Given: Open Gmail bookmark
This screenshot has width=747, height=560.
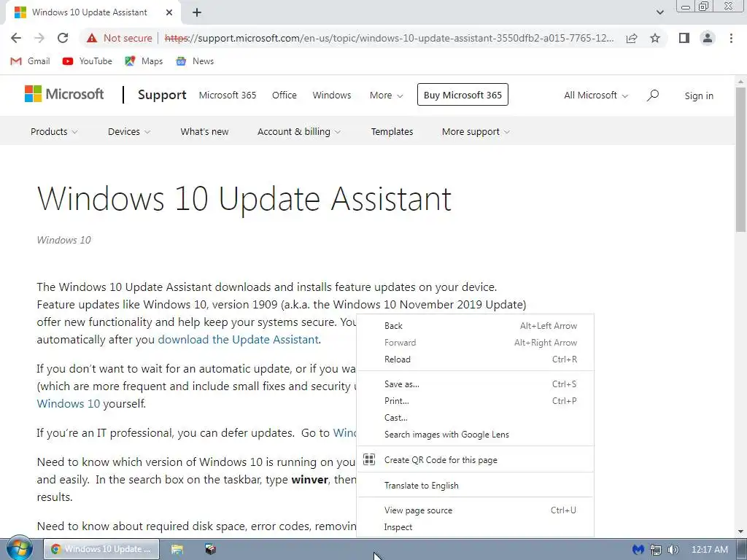Looking at the screenshot, I should tap(30, 61).
